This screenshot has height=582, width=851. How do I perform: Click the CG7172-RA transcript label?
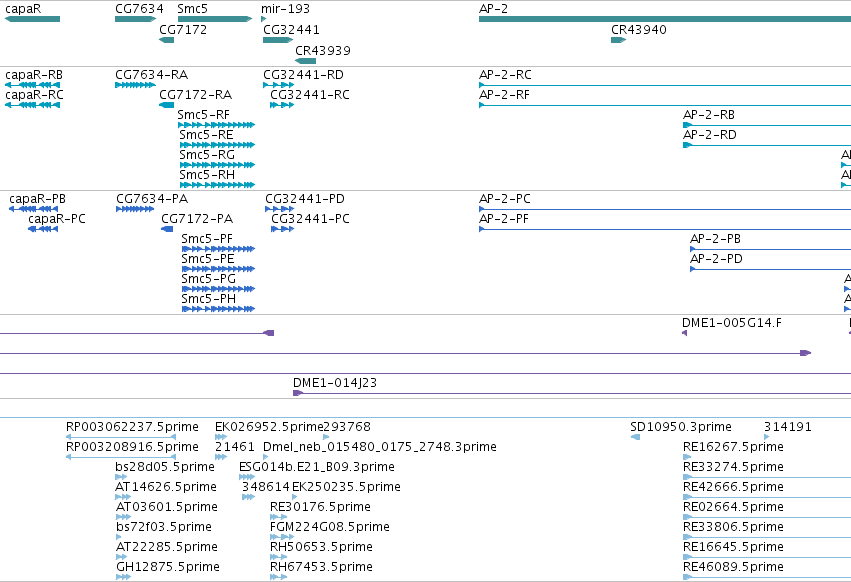[x=195, y=94]
